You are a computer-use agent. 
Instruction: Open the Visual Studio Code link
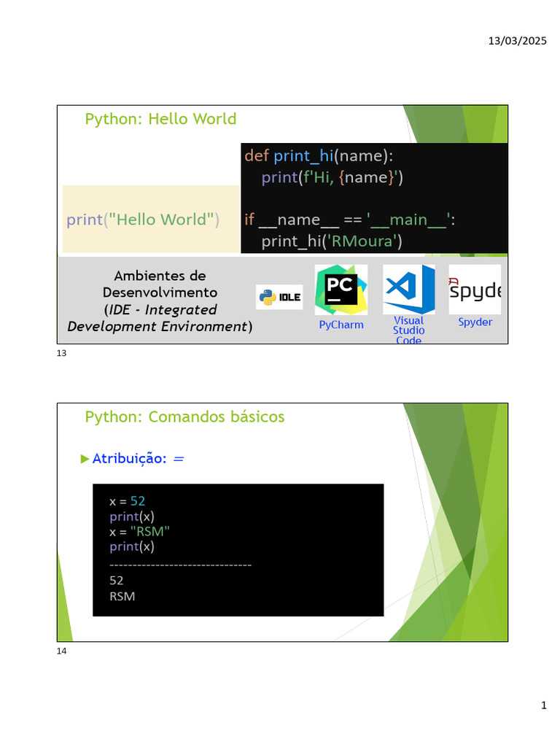click(408, 330)
